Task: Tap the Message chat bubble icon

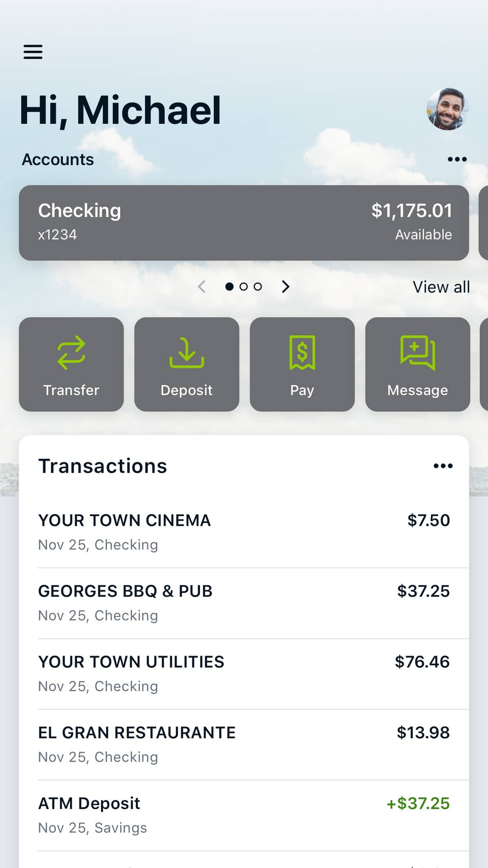Action: pos(418,353)
